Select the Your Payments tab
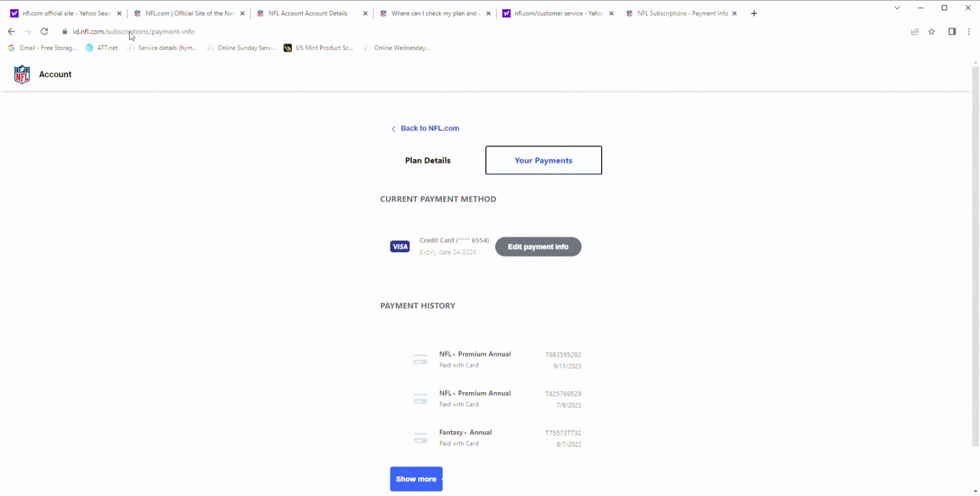Screen dimensions: 980x496 coord(543,160)
